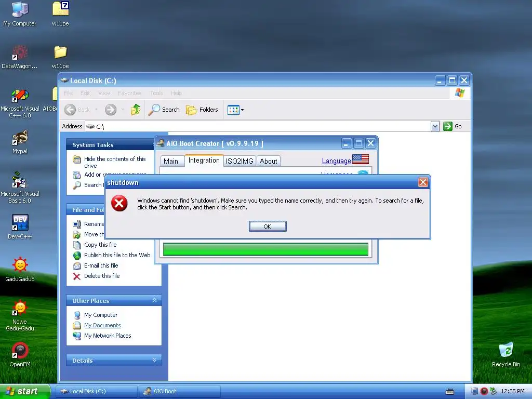Click Delete this file task

click(x=102, y=276)
